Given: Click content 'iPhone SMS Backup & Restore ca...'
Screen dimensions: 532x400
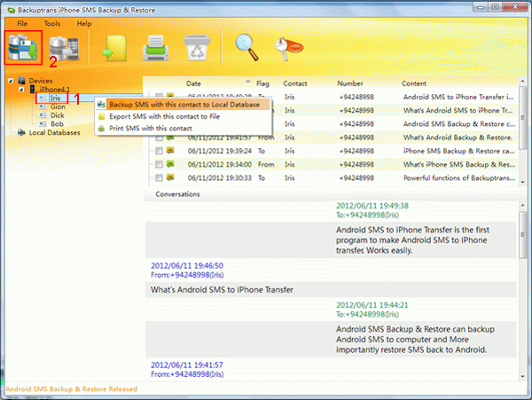Looking at the screenshot, I should (x=458, y=151).
